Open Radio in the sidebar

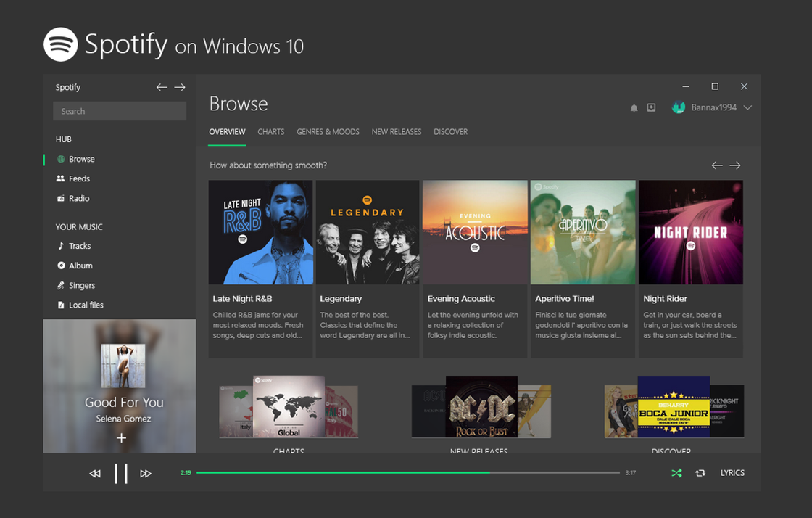[x=79, y=199]
